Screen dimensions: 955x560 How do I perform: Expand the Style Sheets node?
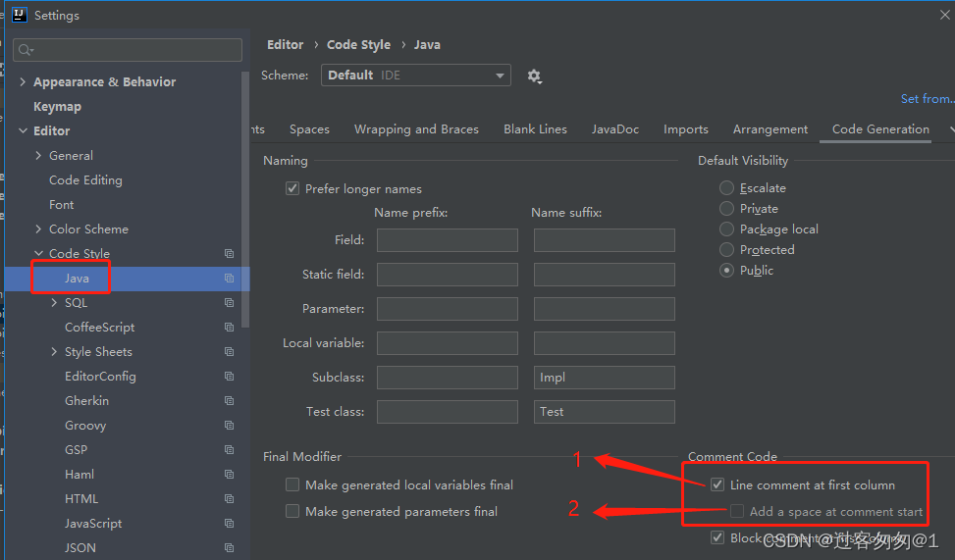click(54, 352)
